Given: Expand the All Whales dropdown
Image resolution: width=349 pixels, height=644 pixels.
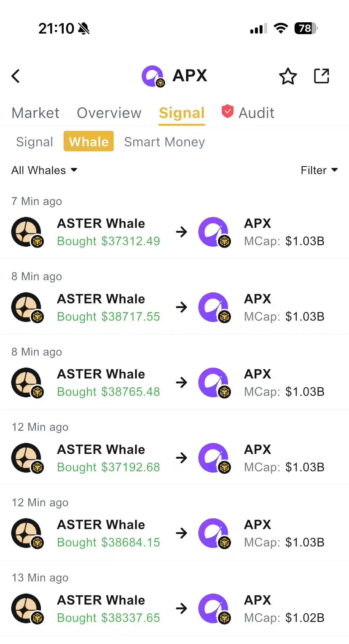Looking at the screenshot, I should click(44, 170).
